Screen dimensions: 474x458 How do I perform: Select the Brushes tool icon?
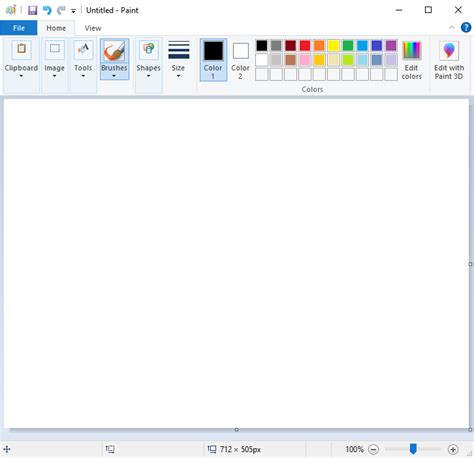(x=114, y=51)
